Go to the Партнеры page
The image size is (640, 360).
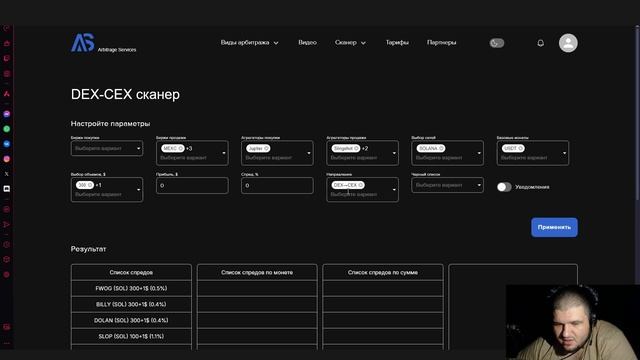click(x=442, y=42)
